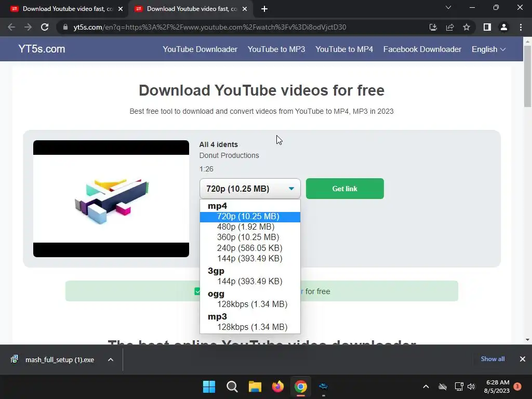
Task: Open clock showing 6:28 AM
Action: pos(497,387)
